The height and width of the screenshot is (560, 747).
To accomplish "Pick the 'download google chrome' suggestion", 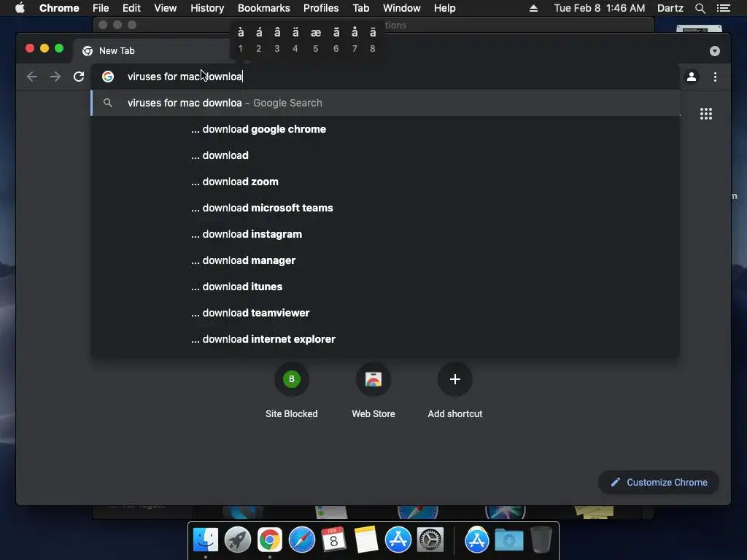I will pos(385,129).
